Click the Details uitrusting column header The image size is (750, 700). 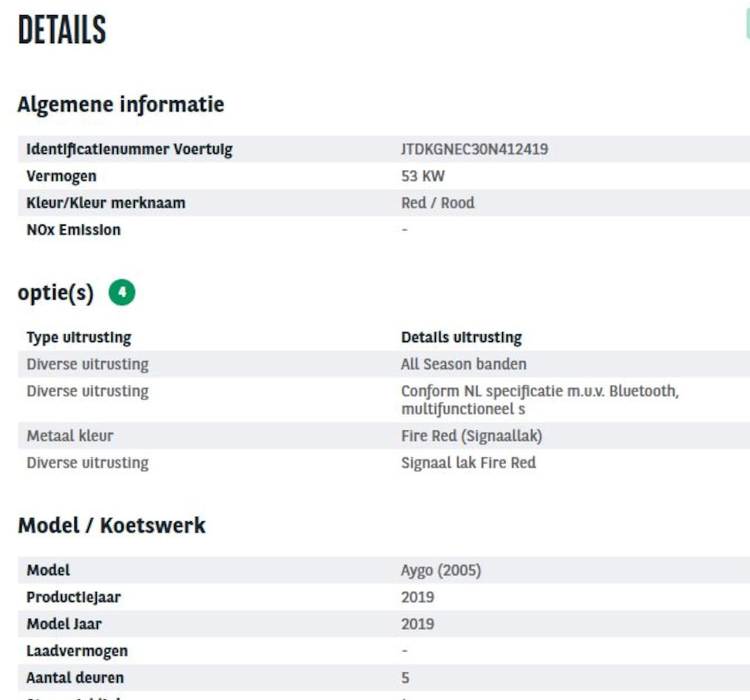461,338
